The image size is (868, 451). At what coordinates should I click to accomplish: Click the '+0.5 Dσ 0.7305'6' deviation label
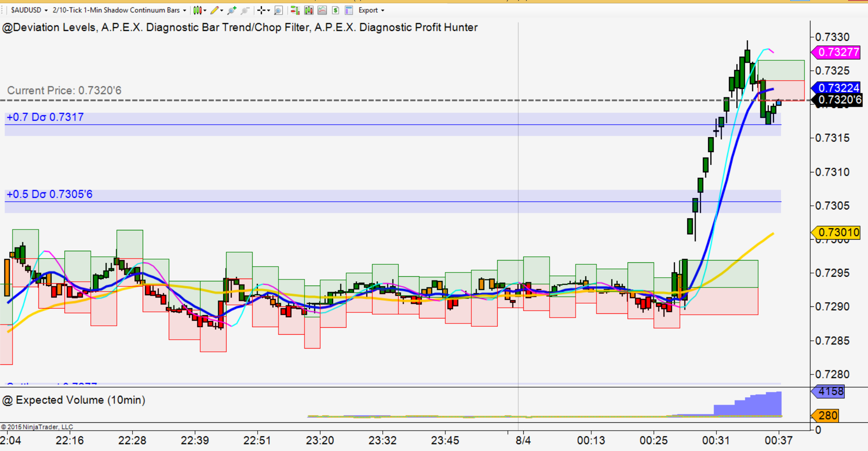(x=49, y=194)
